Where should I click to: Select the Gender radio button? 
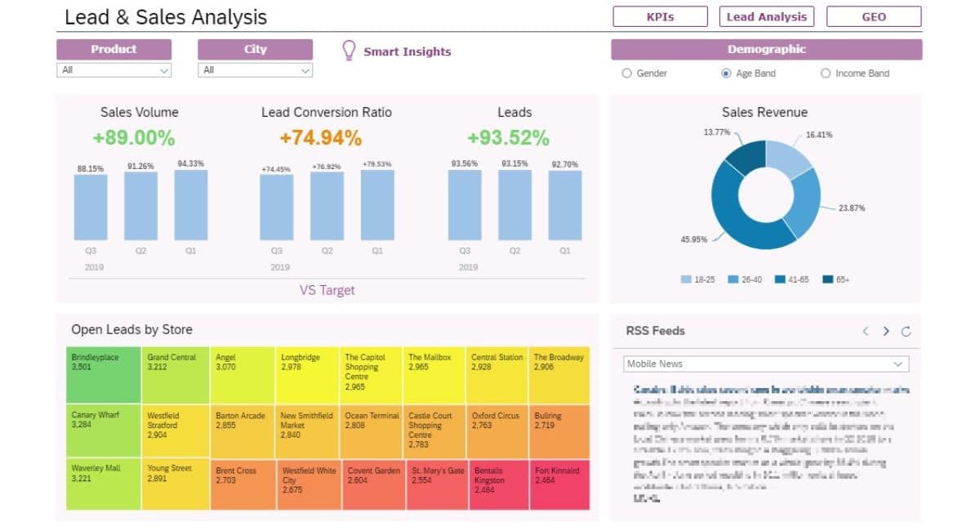click(627, 74)
